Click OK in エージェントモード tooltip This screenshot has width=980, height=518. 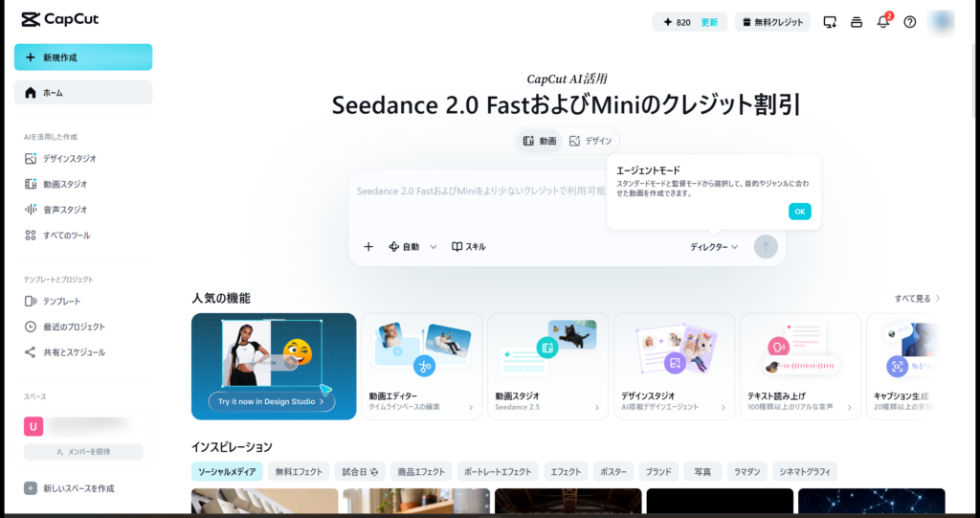799,212
